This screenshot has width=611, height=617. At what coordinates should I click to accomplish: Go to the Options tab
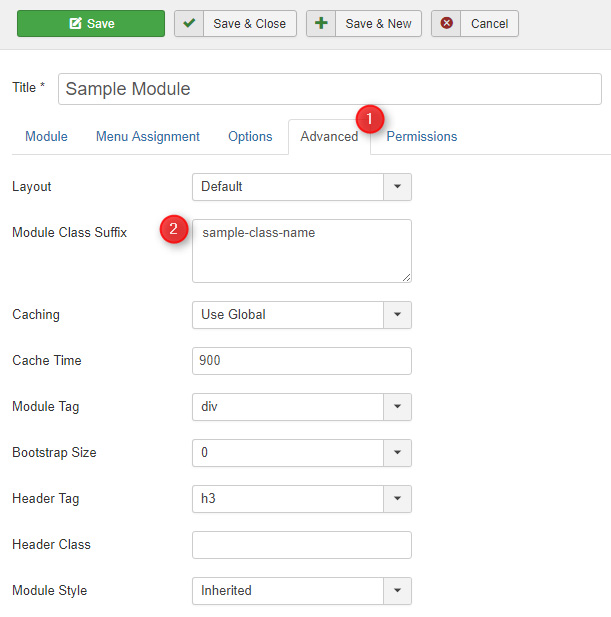coord(250,137)
